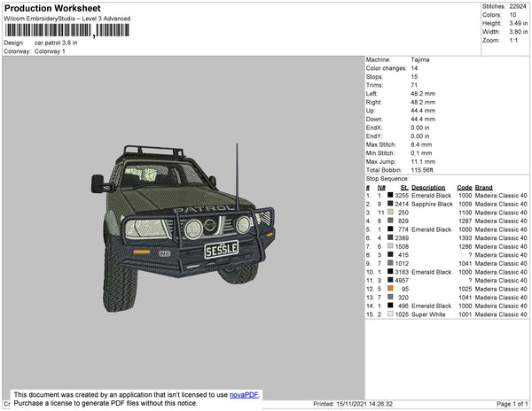
Task: Select the 'Page 1 of 1' footer text
Action: pyautogui.click(x=512, y=404)
